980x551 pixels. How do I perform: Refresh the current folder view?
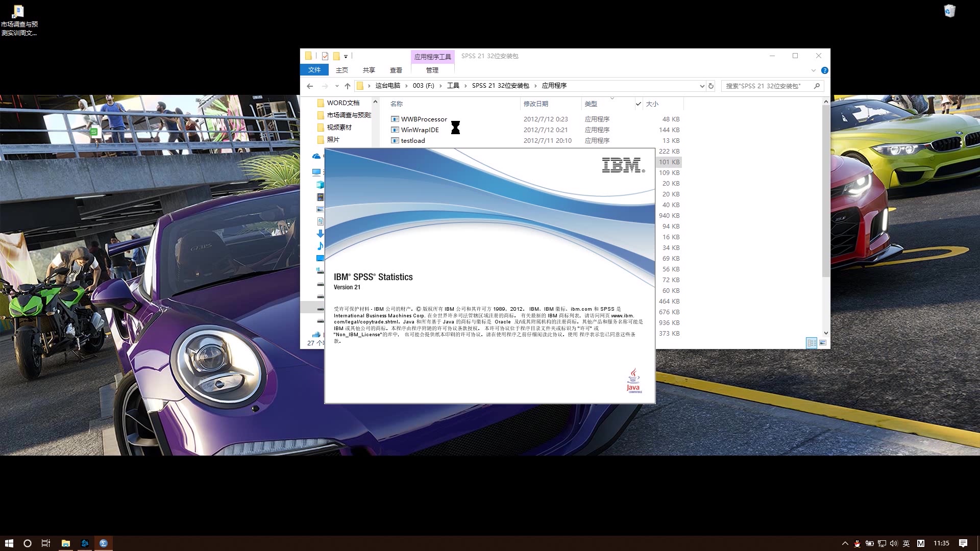tap(711, 86)
